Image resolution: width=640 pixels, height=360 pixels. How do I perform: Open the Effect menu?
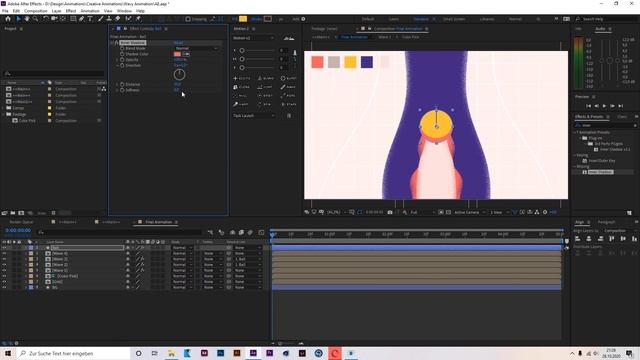click(x=71, y=11)
